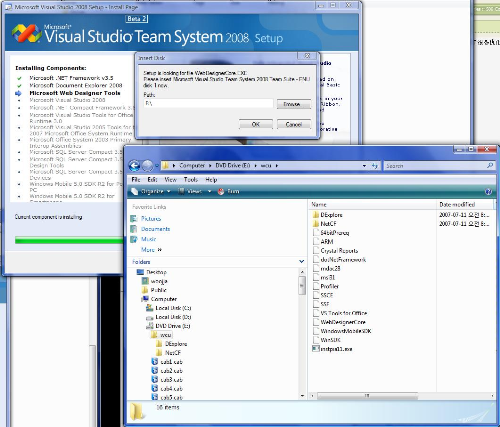Open the Organize toolbar menu
The height and width of the screenshot is (427, 500).
click(151, 191)
